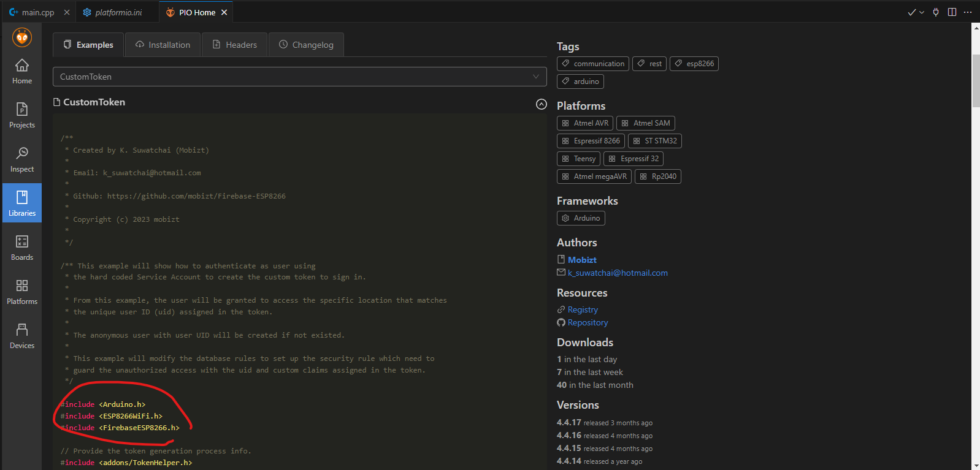Select Libraries in the PIO sidebar
The height and width of the screenshot is (470, 980).
pyautogui.click(x=22, y=204)
